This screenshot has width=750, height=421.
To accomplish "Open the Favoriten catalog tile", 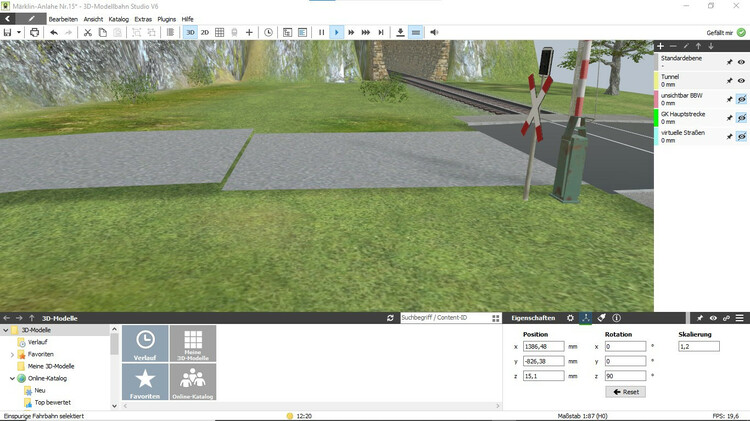I will click(145, 382).
